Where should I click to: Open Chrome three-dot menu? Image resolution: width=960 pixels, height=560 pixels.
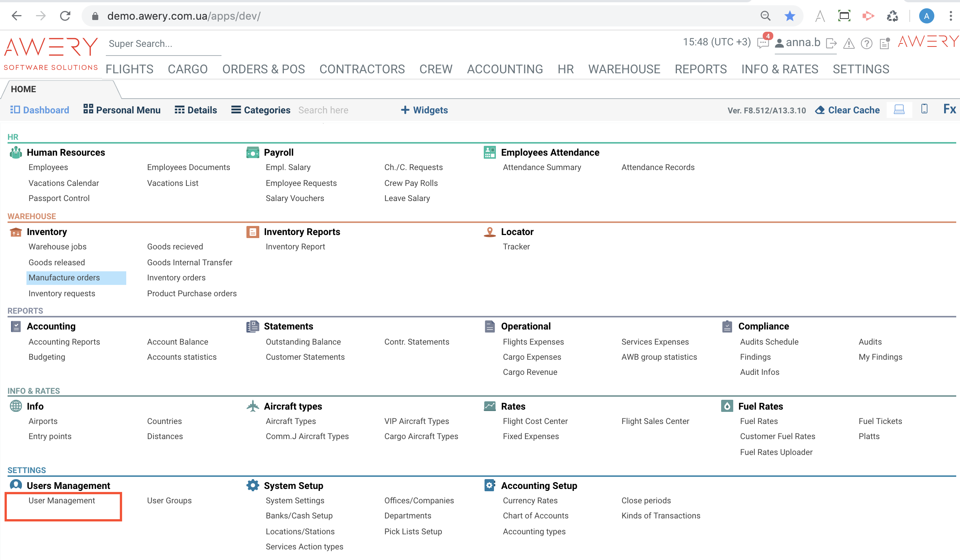(951, 15)
